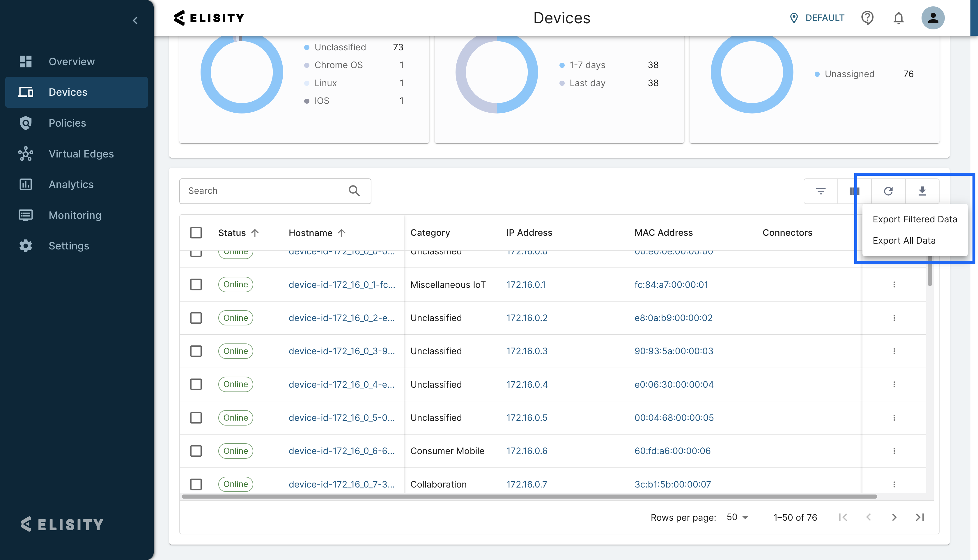The width and height of the screenshot is (978, 560).
Task: Click the filter list icon
Action: click(x=820, y=191)
